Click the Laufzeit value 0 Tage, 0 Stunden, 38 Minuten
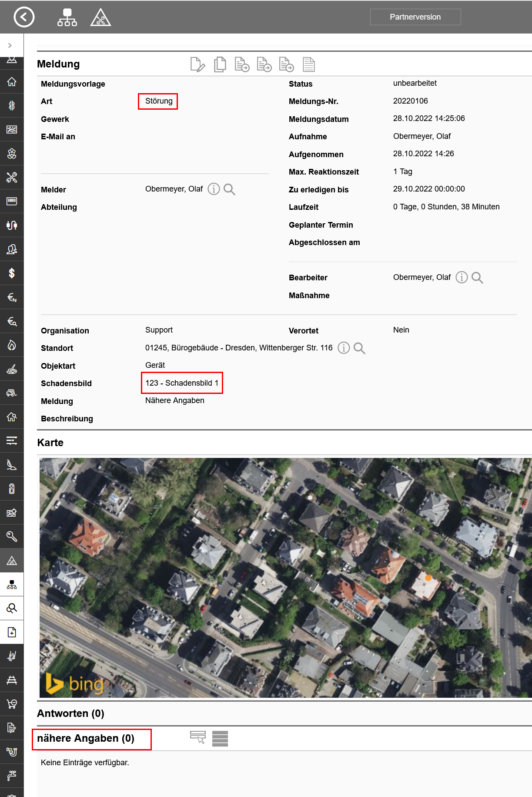The height and width of the screenshot is (797, 532). click(446, 207)
